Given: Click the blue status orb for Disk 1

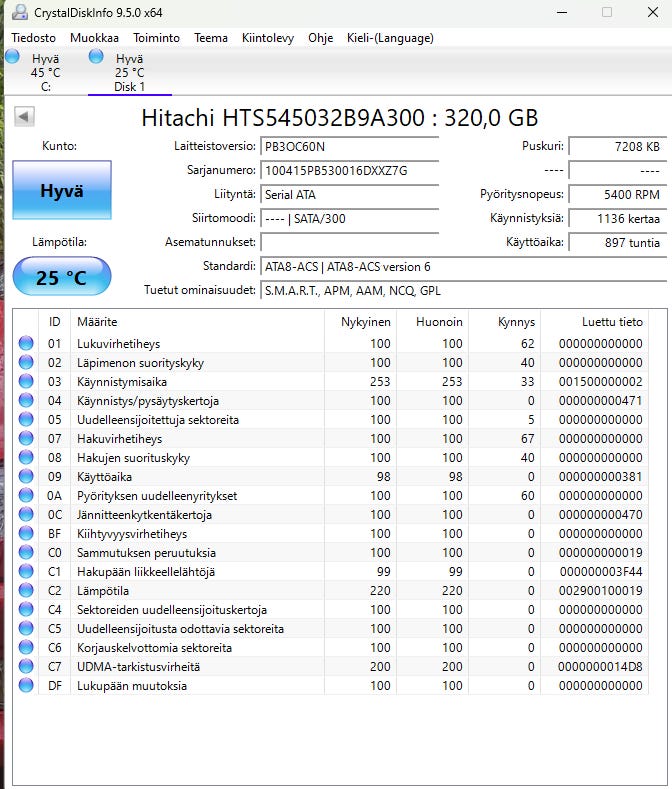Looking at the screenshot, I should pos(96,57).
